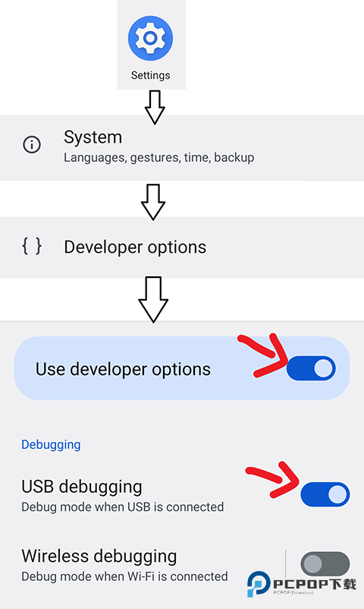Select the Developer options menu entry text
The height and width of the screenshot is (609, 364).
(x=135, y=247)
